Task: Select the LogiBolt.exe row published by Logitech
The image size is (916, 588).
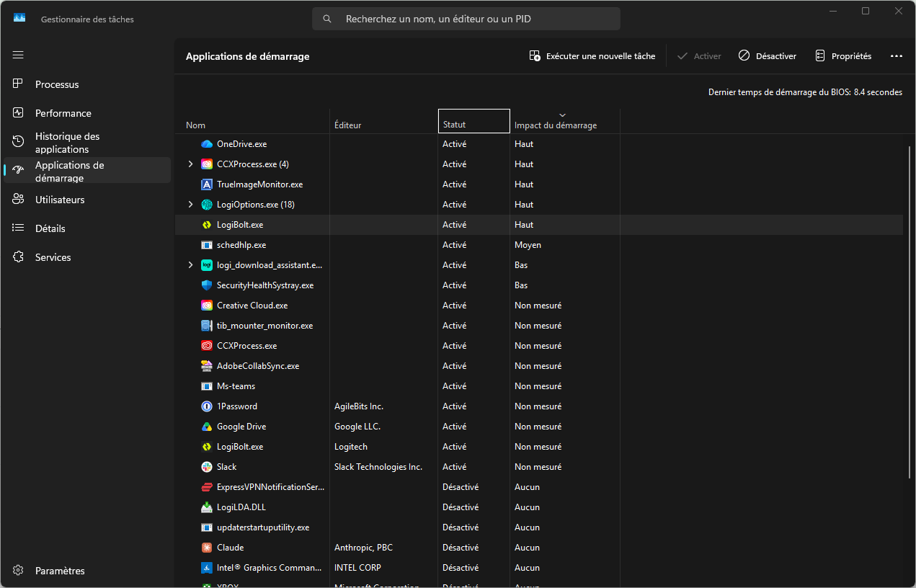Action: point(539,447)
